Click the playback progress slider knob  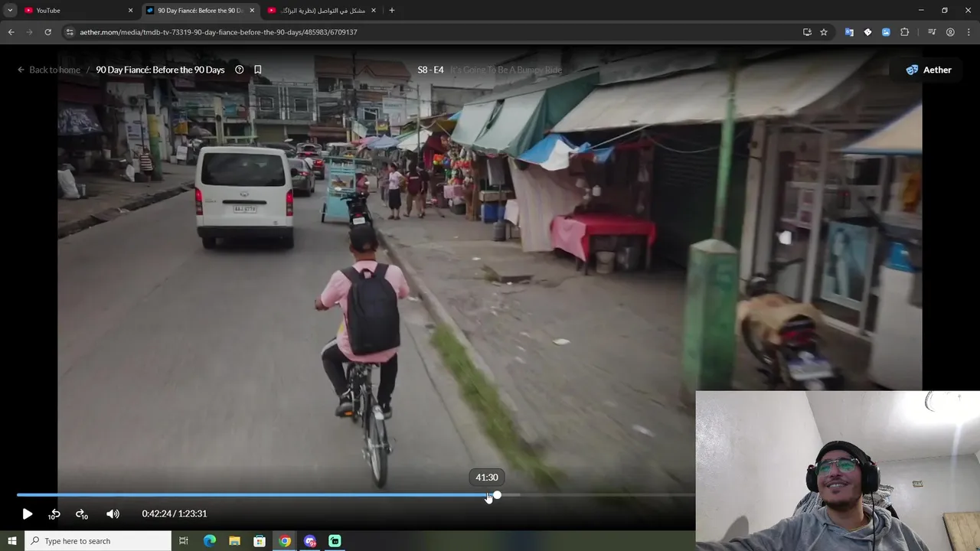point(497,495)
